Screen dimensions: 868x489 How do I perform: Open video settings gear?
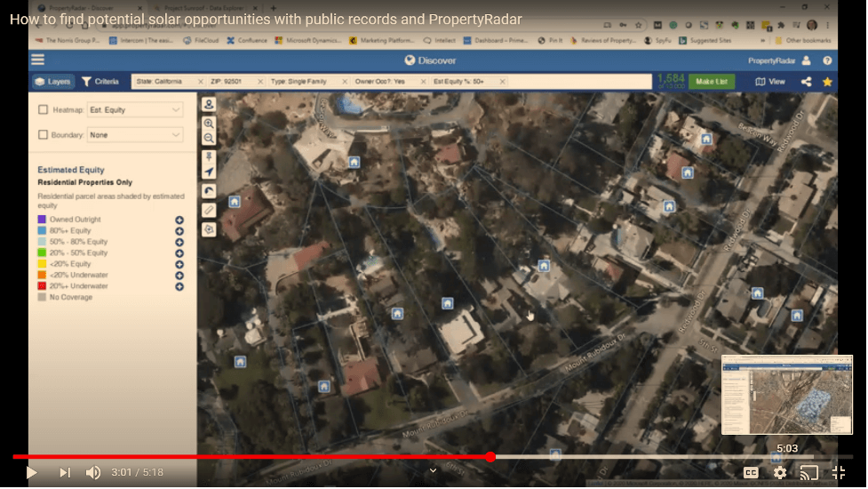(x=780, y=472)
